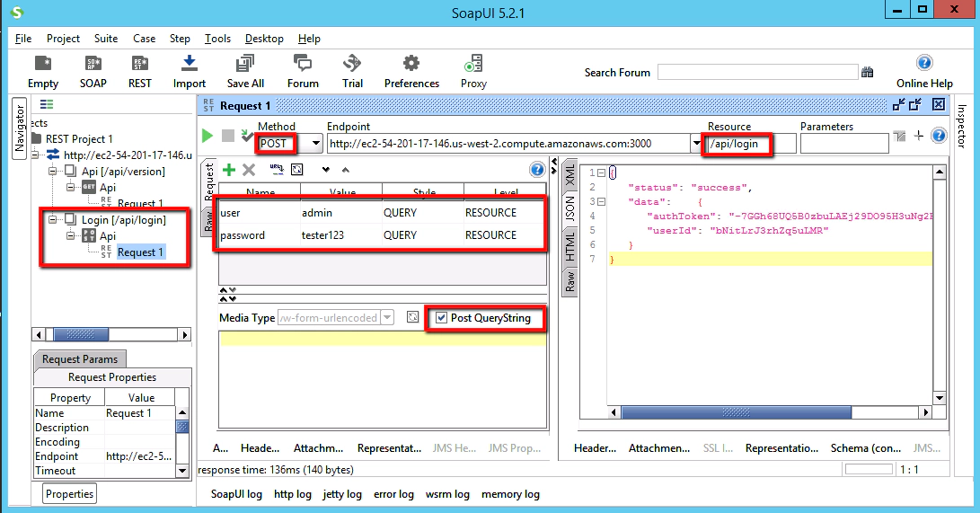Click the Parameters input field
This screenshot has height=513, width=980.
(844, 144)
